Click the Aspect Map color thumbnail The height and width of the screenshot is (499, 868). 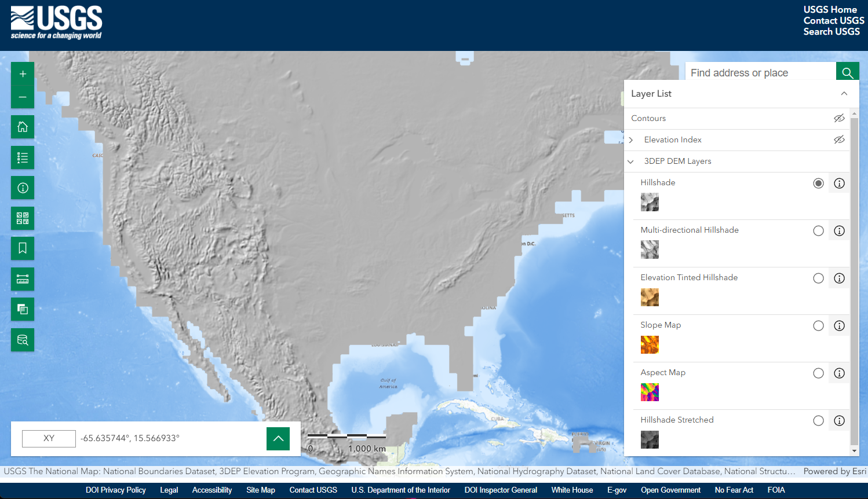(650, 392)
